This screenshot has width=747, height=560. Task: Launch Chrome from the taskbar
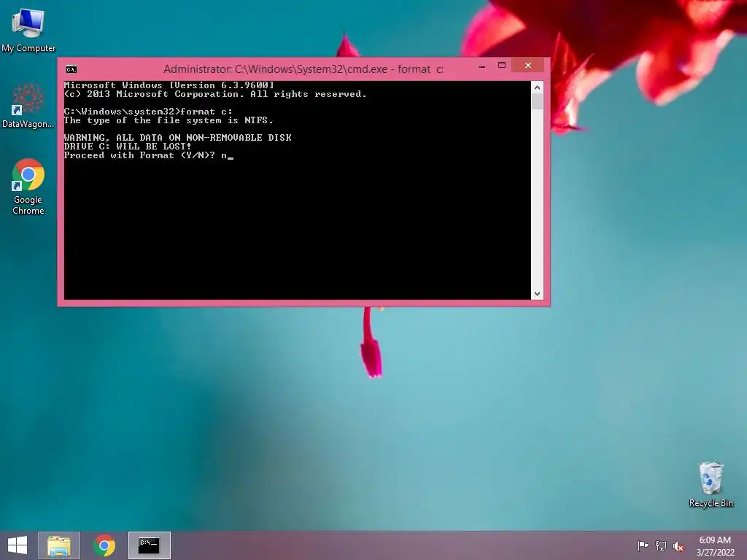(x=104, y=545)
